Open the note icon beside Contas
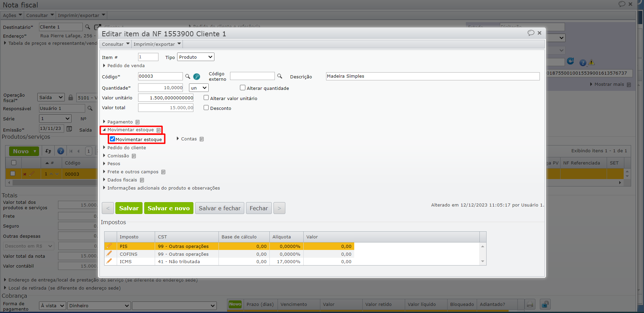This screenshot has width=644, height=313. click(202, 139)
